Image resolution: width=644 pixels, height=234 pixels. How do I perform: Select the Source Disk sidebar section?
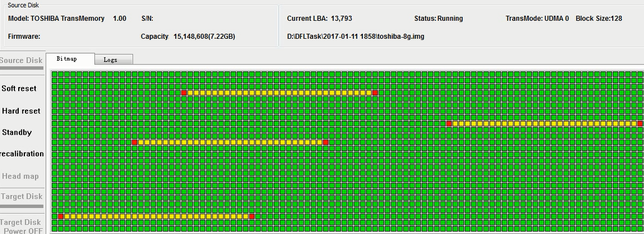pyautogui.click(x=21, y=61)
